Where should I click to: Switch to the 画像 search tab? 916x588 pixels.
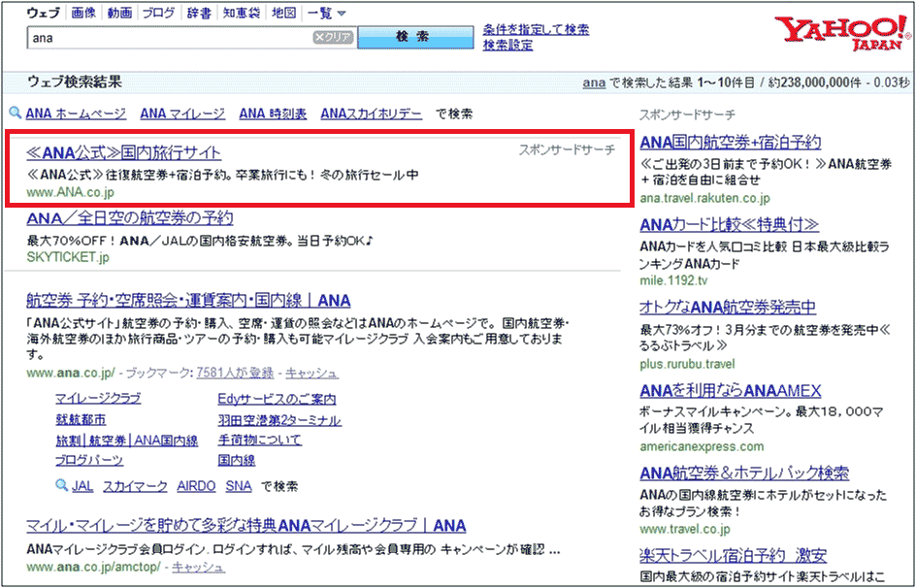83,14
